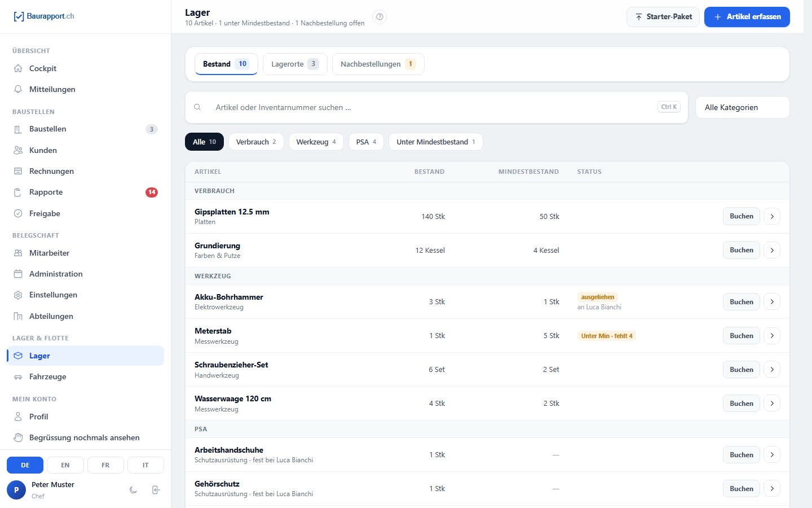812x508 pixels.
Task: Click the Starter-Paket button
Action: tap(663, 17)
